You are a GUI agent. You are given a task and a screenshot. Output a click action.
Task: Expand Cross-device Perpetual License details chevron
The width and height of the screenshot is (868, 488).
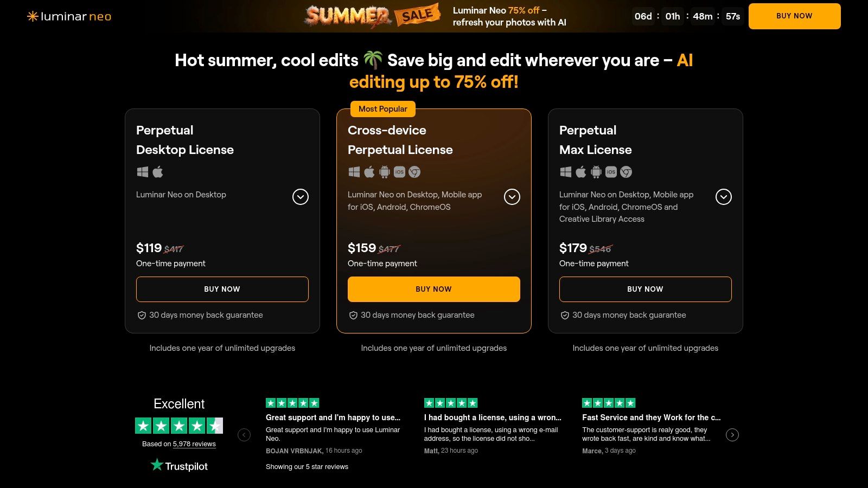[512, 197]
